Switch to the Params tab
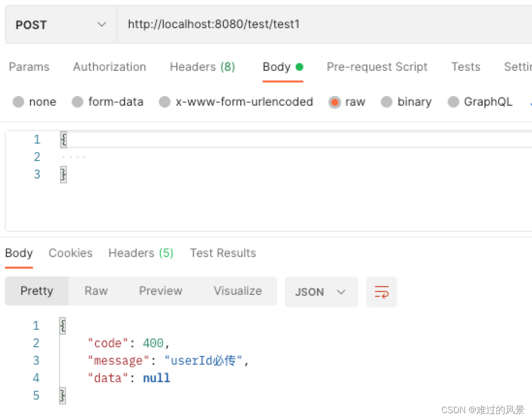The width and height of the screenshot is (532, 419). point(29,67)
